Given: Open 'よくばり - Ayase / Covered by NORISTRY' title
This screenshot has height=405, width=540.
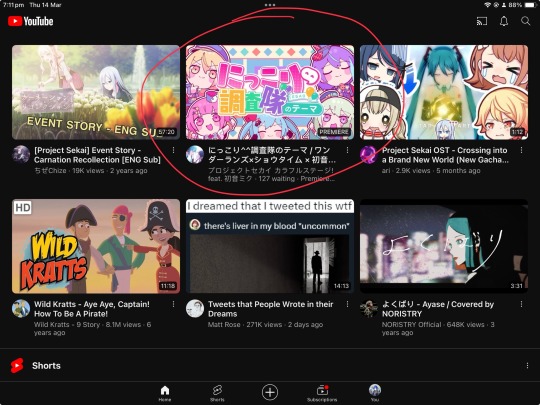Looking at the screenshot, I should pos(438,309).
